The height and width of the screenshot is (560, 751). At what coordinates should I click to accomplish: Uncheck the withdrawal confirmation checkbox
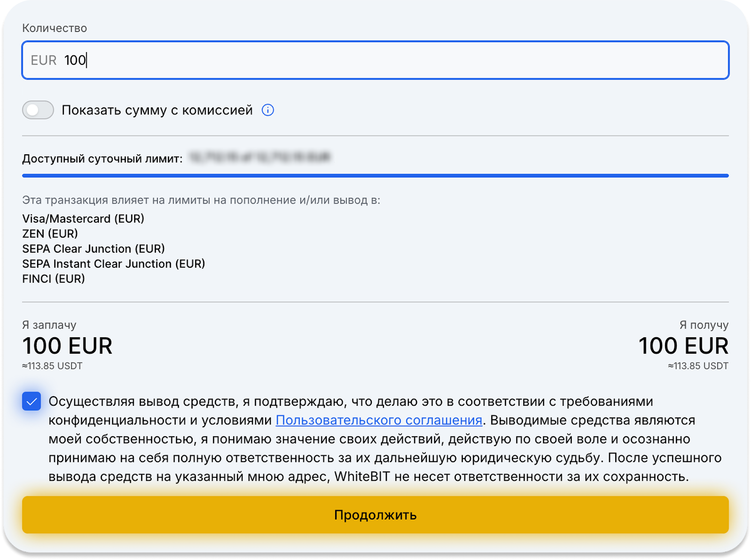click(x=31, y=401)
